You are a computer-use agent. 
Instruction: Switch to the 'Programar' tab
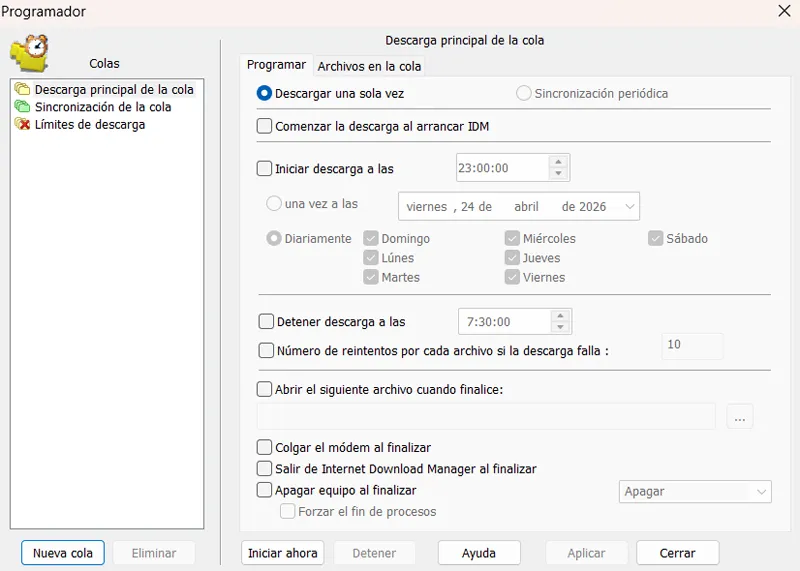[276, 65]
